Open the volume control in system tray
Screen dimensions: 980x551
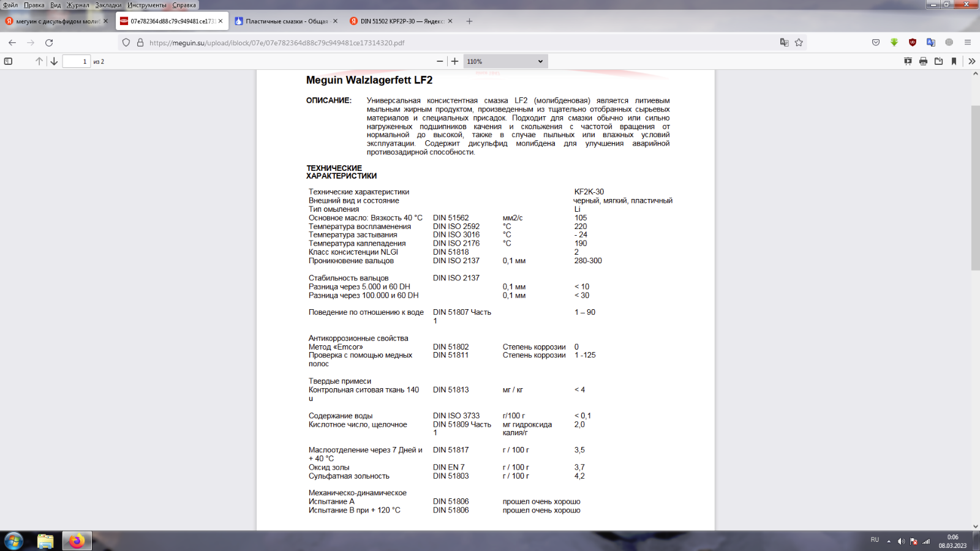click(901, 541)
